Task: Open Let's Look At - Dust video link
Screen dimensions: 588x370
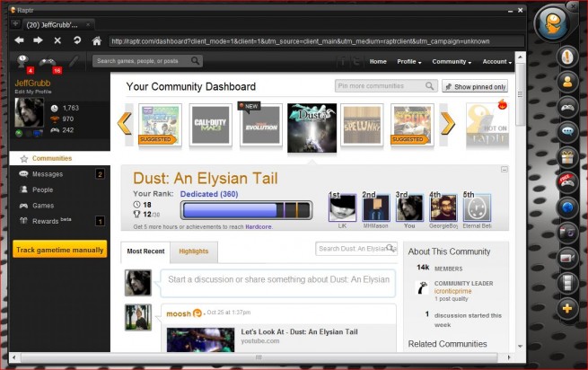Action: [299, 331]
